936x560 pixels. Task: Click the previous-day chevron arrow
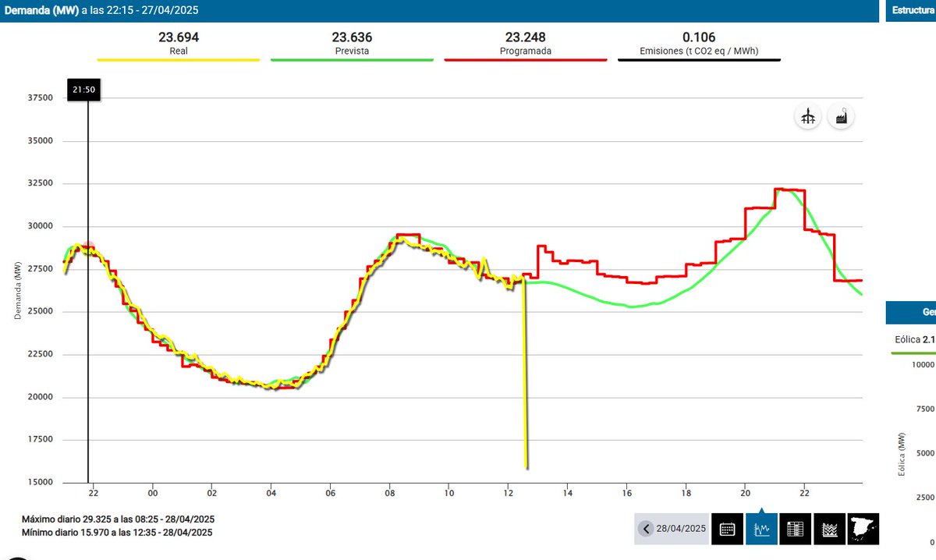pyautogui.click(x=646, y=529)
